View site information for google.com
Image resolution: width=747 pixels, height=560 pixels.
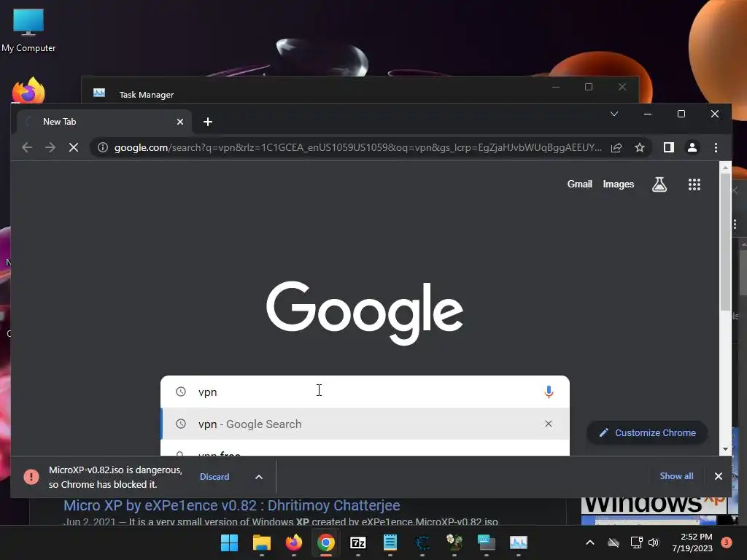point(102,147)
